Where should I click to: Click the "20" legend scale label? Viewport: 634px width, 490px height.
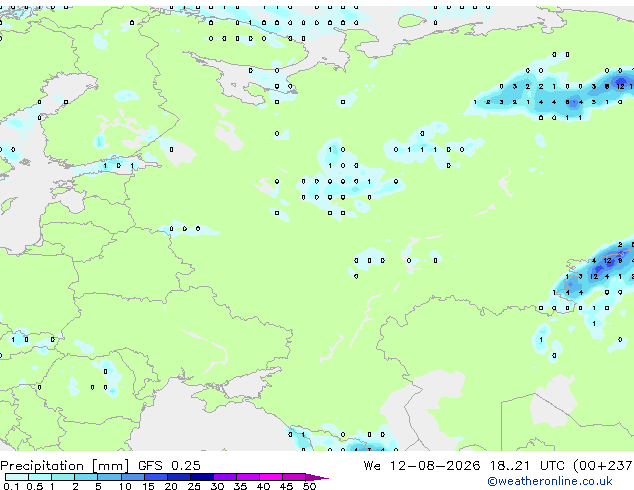click(171, 486)
